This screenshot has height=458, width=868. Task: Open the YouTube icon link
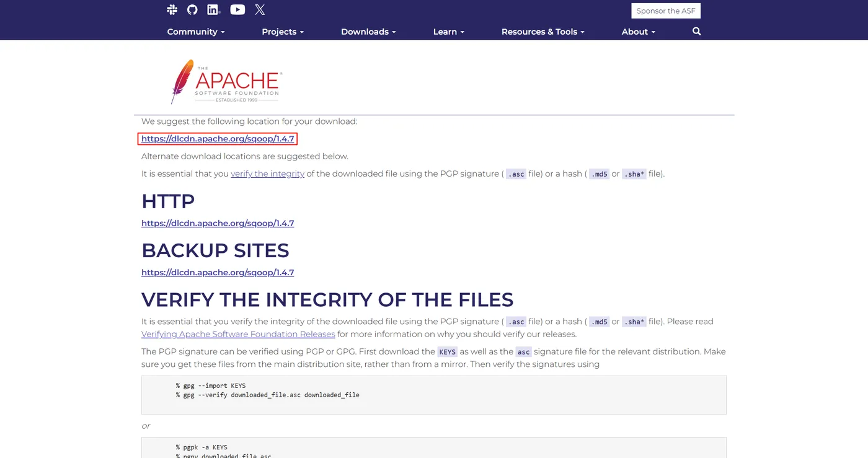[x=237, y=9]
